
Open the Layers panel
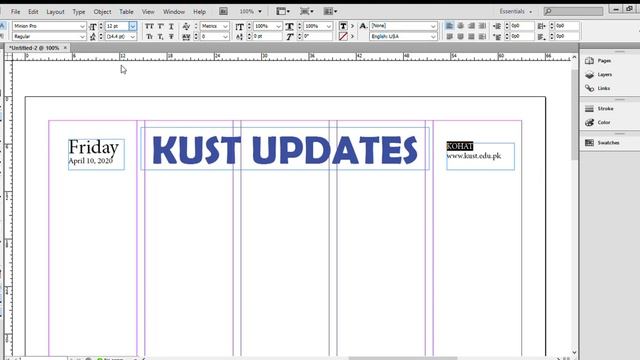coord(599,75)
